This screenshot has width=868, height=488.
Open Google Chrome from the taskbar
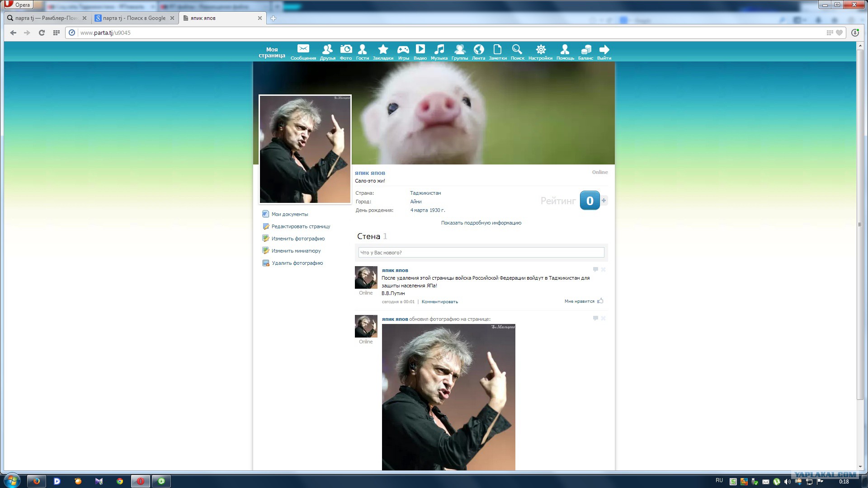click(120, 481)
